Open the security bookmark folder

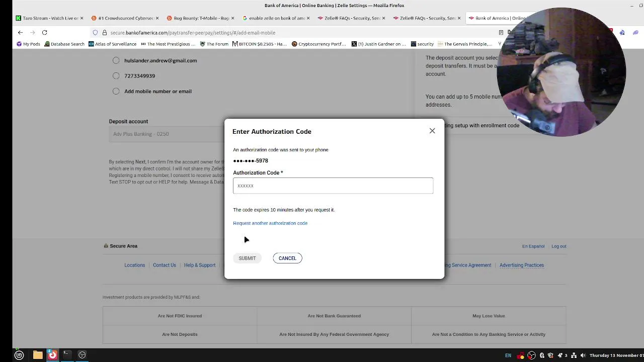pyautogui.click(x=422, y=44)
